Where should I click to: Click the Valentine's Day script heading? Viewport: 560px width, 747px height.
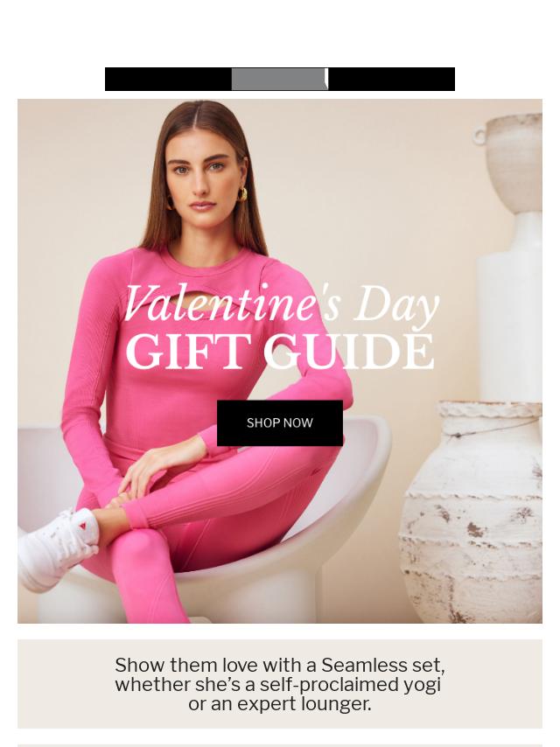tap(281, 304)
